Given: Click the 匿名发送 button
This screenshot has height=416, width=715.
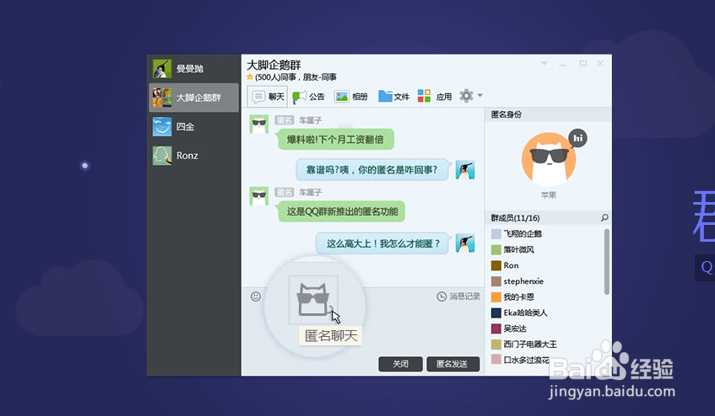Looking at the screenshot, I should [x=452, y=364].
